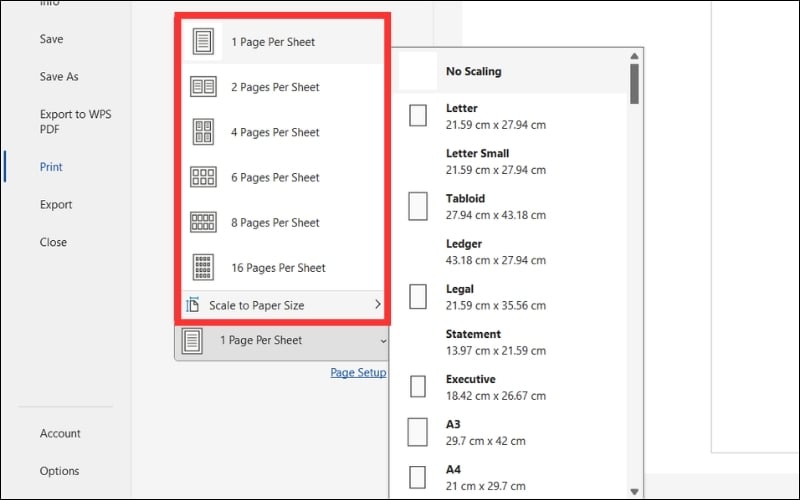This screenshot has height=500, width=800.
Task: Expand the Scale to Paper Size submenu arrow
Action: click(x=377, y=304)
